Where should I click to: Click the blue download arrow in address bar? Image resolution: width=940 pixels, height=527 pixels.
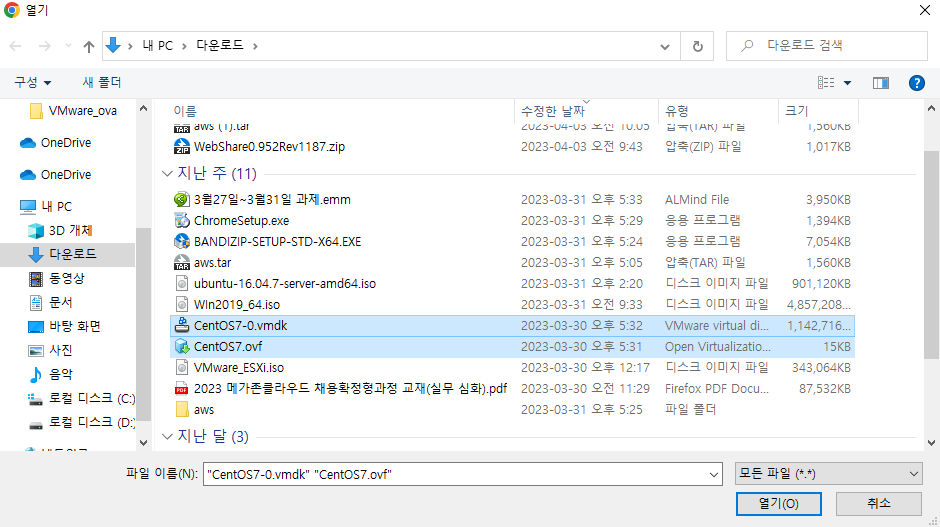coord(113,45)
